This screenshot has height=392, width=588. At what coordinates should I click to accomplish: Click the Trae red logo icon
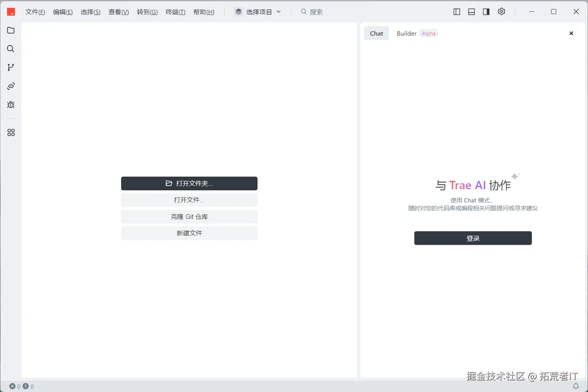11,12
